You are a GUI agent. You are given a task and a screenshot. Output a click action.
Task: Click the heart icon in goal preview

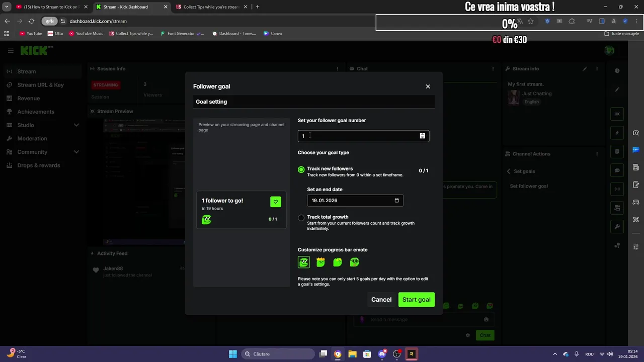click(275, 202)
